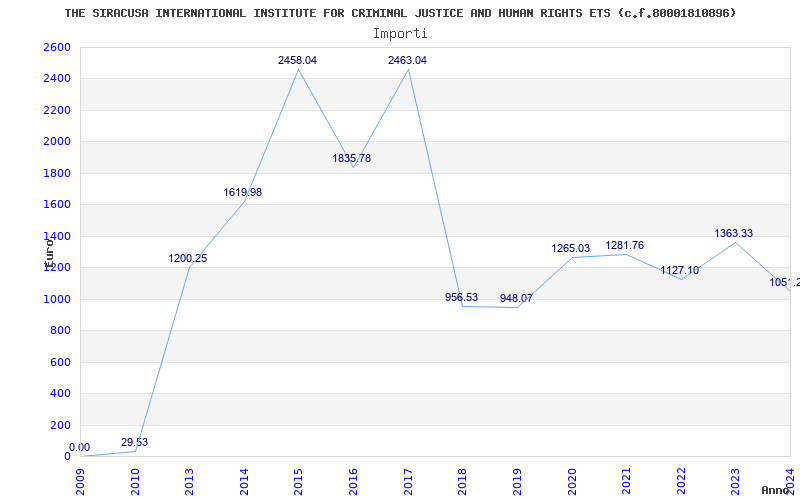This screenshot has width=800, height=500.
Task: Click the chart title with Siracusa Institute name
Action: [x=401, y=13]
